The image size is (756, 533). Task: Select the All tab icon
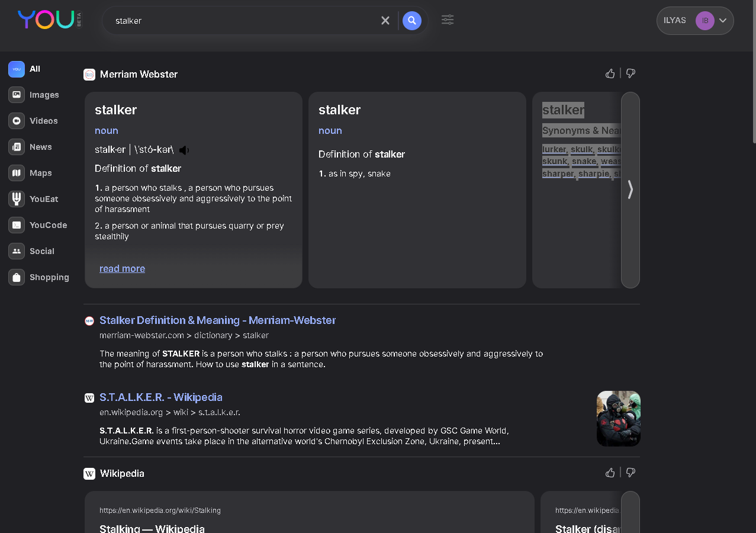[17, 69]
